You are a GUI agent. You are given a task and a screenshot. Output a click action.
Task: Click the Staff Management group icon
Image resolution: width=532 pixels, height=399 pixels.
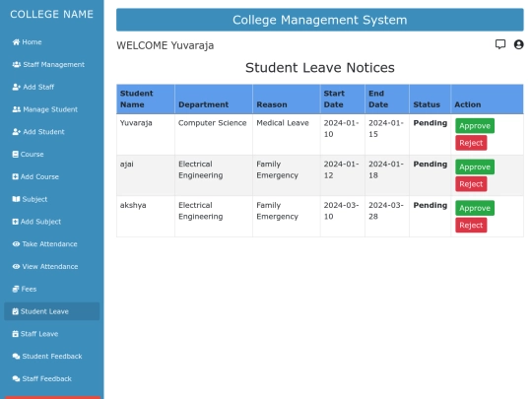17,64
